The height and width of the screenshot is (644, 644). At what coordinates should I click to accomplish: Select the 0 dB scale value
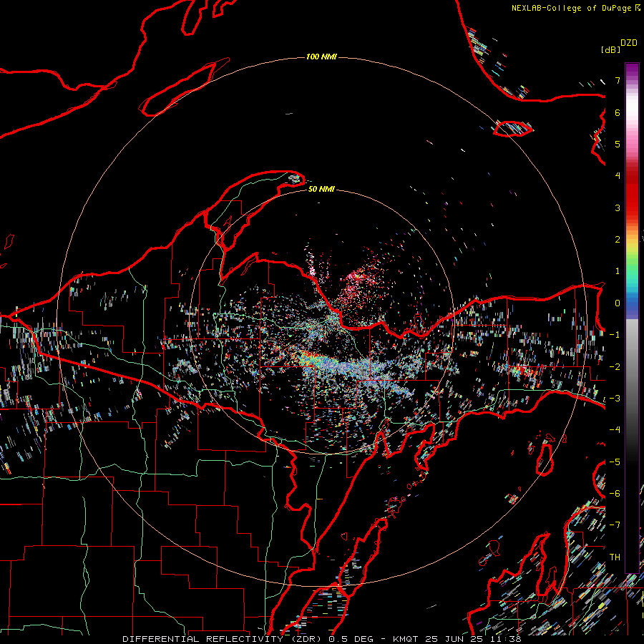(618, 303)
